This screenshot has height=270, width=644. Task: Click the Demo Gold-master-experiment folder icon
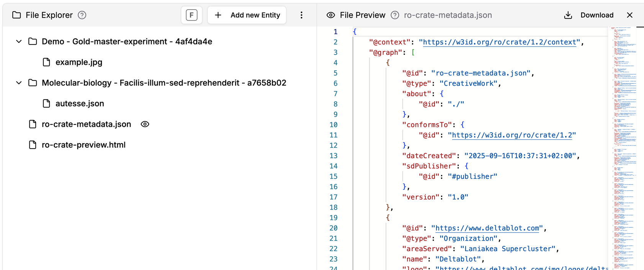[x=33, y=41]
